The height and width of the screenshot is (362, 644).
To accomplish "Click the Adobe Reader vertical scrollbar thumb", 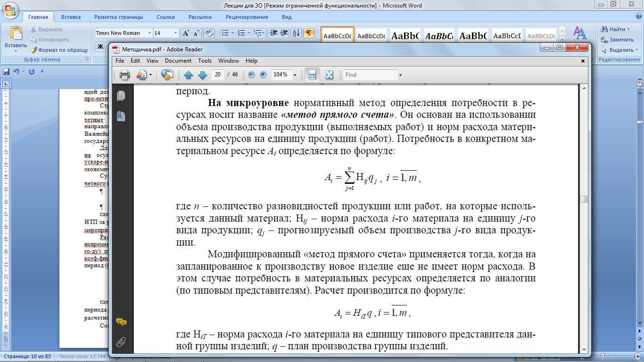I will (x=584, y=199).
